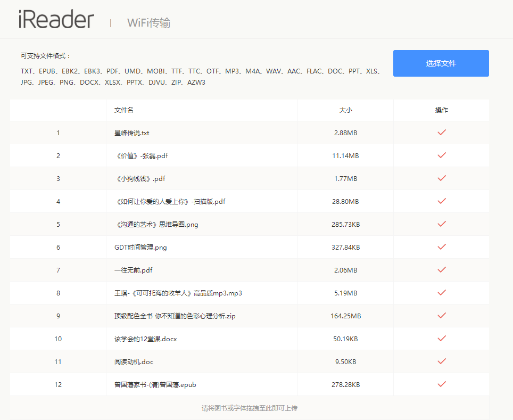Click the 选择文件 upload button
The image size is (513, 420).
point(441,63)
